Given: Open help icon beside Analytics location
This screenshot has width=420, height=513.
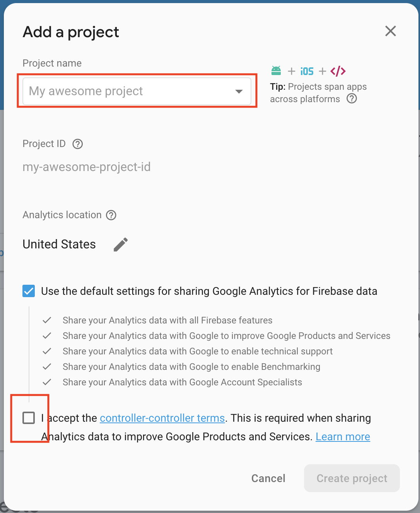Looking at the screenshot, I should 111,215.
